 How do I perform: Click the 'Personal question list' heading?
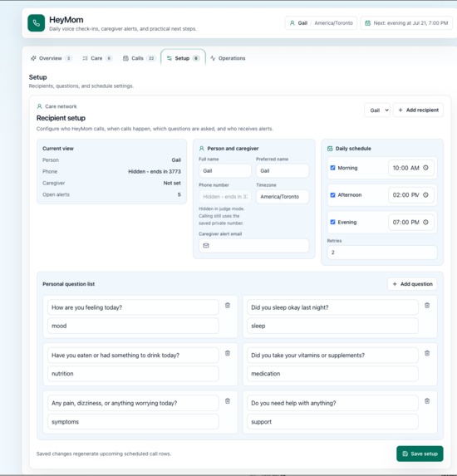point(69,284)
